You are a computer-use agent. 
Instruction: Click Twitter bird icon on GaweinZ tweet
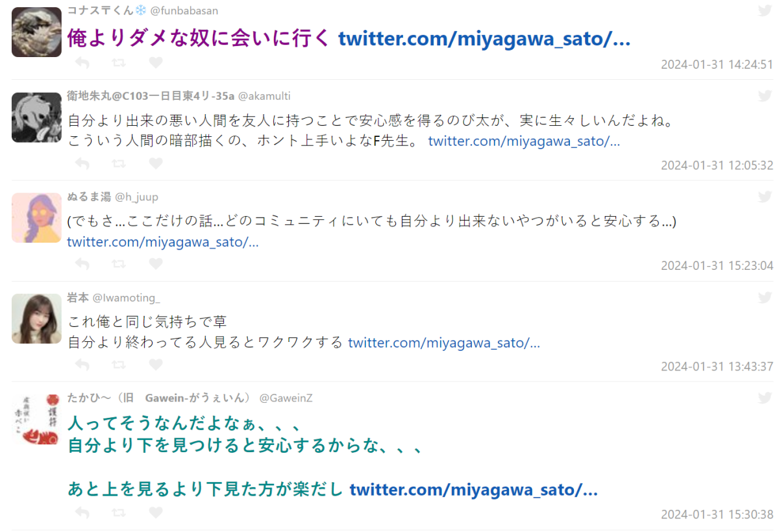click(765, 398)
